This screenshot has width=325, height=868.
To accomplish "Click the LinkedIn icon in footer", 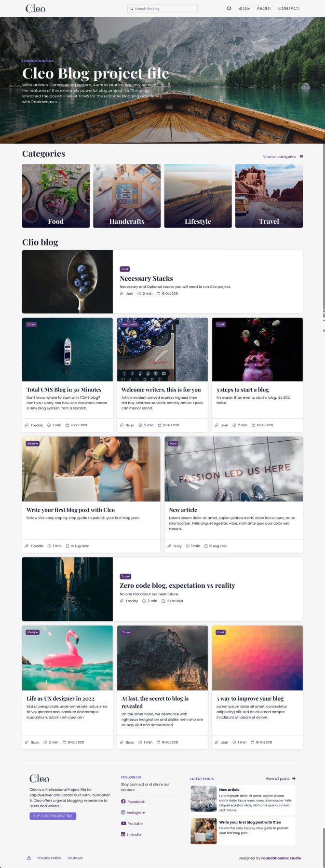I will [123, 834].
